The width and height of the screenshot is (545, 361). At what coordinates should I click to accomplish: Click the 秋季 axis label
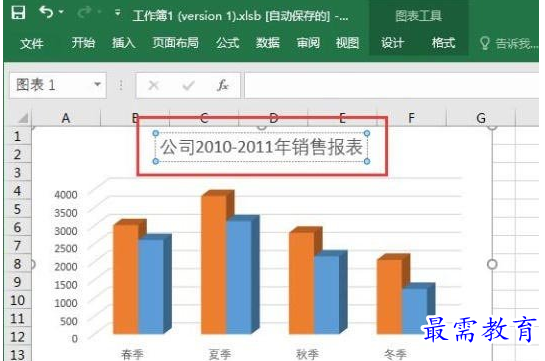point(308,354)
